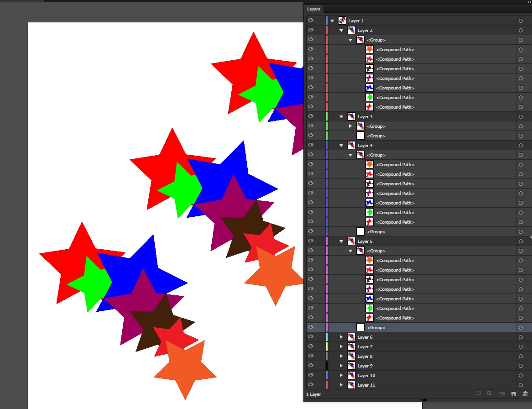
Task: Click the Delete Selection trash icon
Action: point(525,394)
